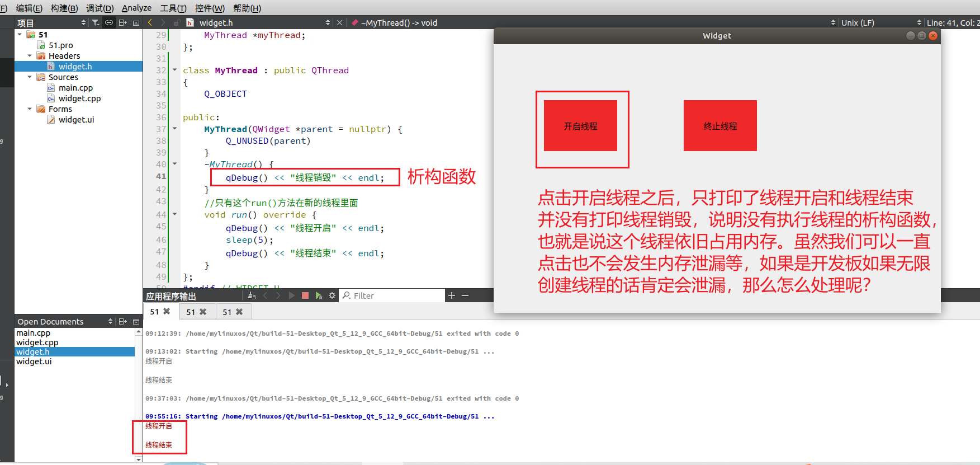Close the 项目 side panel
This screenshot has width=980, height=465.
point(136,22)
